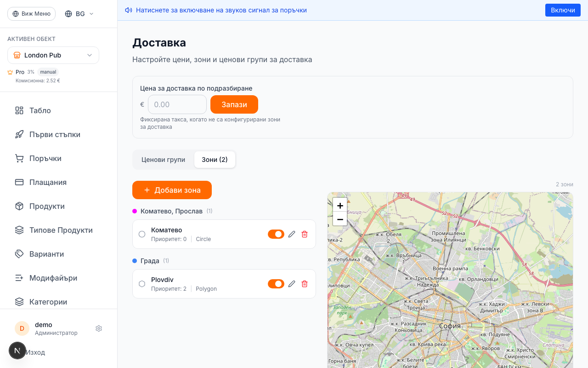Click the Добави зона button

(x=172, y=190)
